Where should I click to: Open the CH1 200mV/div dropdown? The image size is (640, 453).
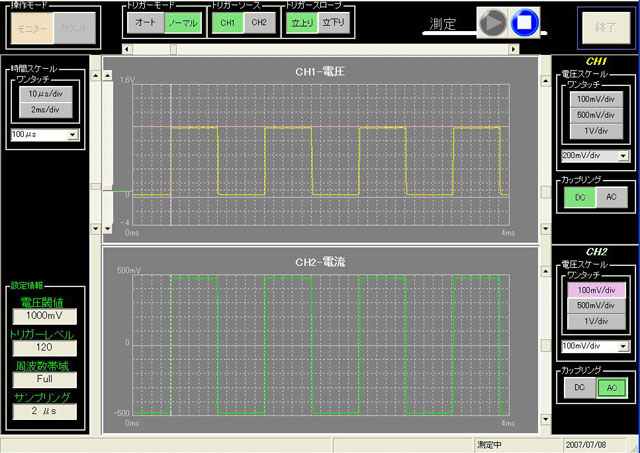click(x=623, y=156)
